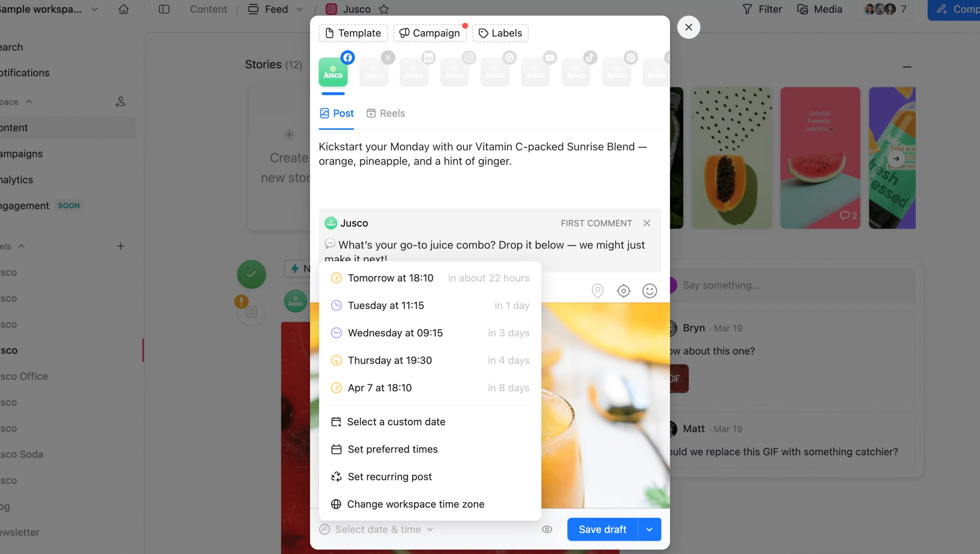Open the Template option
The height and width of the screenshot is (554, 980).
tap(353, 33)
